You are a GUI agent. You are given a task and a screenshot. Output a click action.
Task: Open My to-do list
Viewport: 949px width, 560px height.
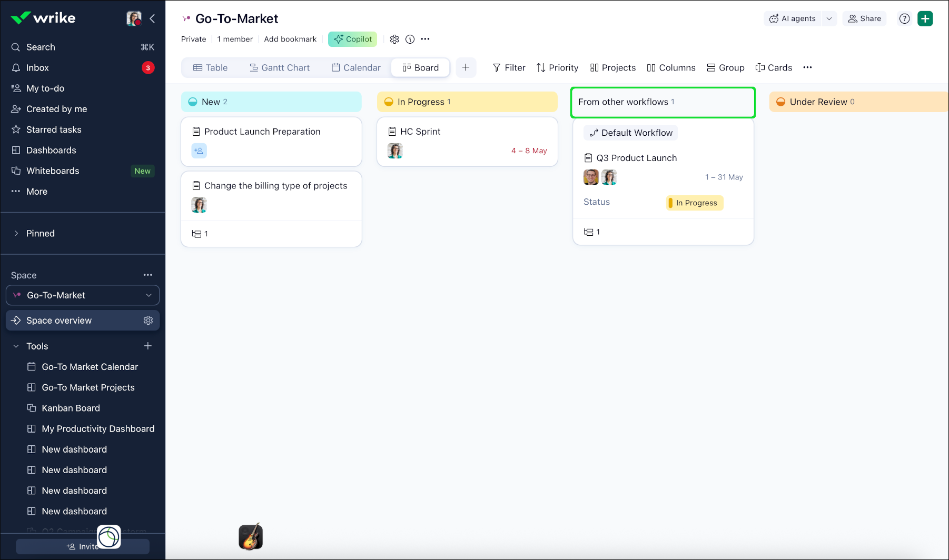pos(83,88)
